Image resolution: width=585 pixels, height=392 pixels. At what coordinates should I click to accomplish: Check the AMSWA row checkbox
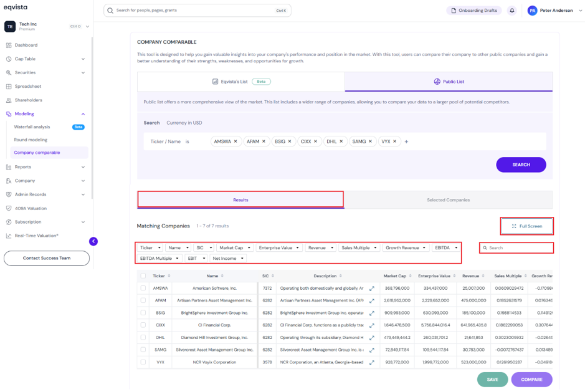[x=143, y=288]
